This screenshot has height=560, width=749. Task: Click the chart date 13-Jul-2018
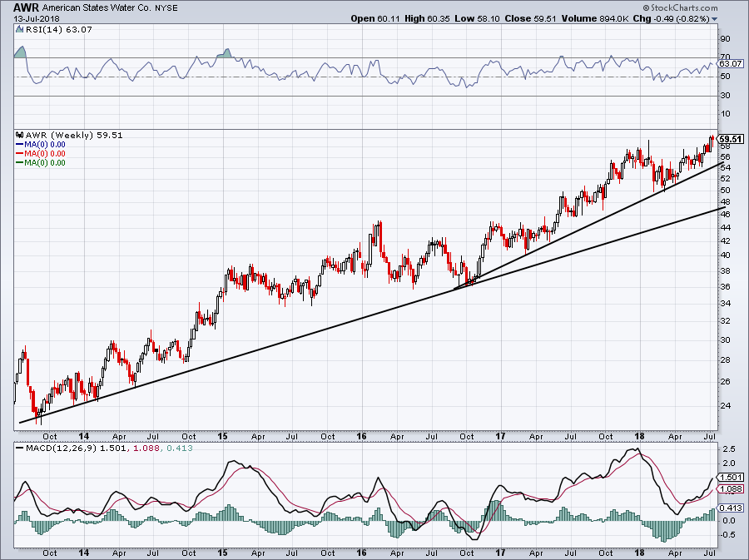(x=37, y=18)
